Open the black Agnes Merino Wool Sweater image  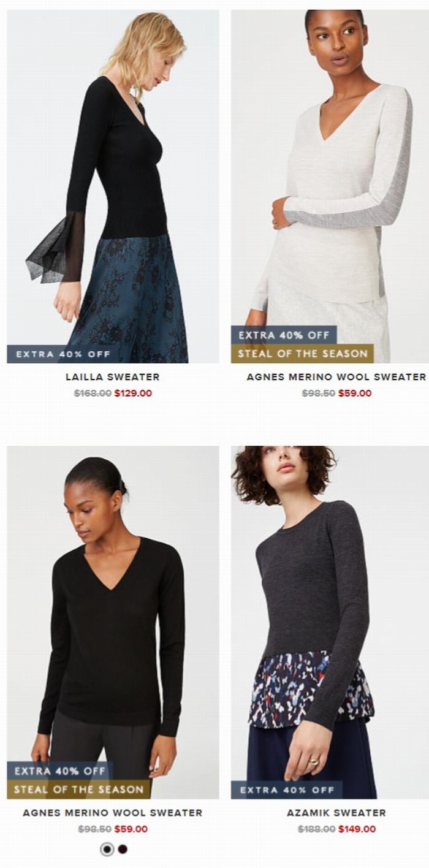click(x=113, y=622)
